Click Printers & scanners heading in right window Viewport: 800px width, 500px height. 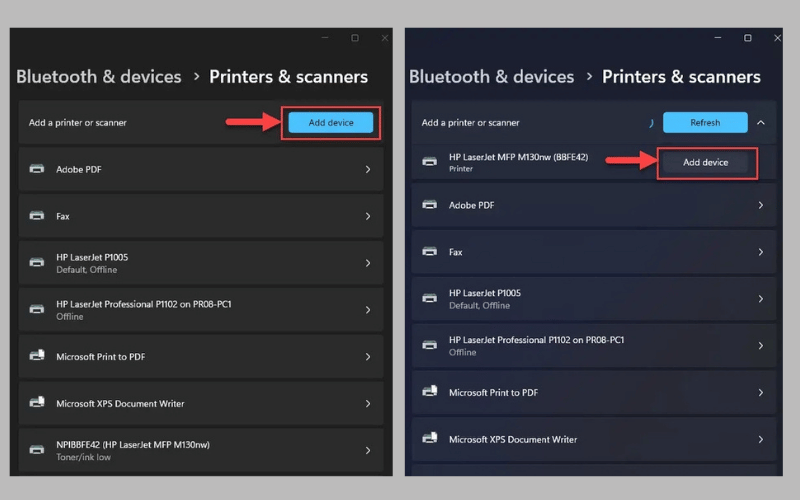pos(681,77)
